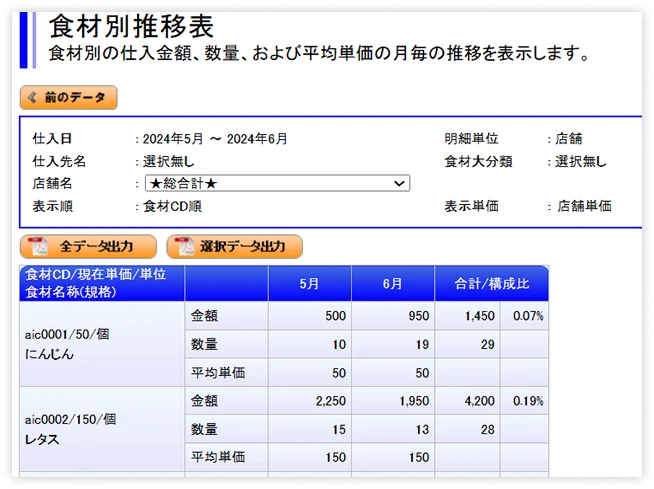Click the chevron arrow of store dropdown
The height and width of the screenshot is (489, 654).
[x=399, y=184]
